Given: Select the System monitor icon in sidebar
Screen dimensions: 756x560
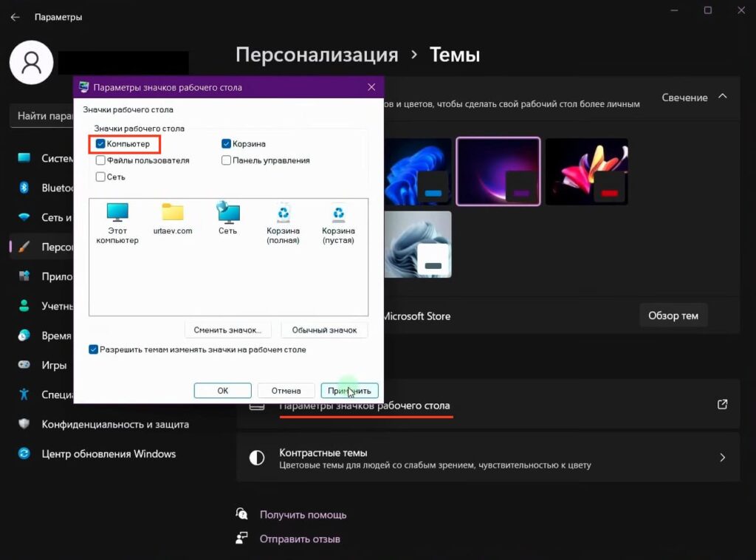Looking at the screenshot, I should pos(24,157).
